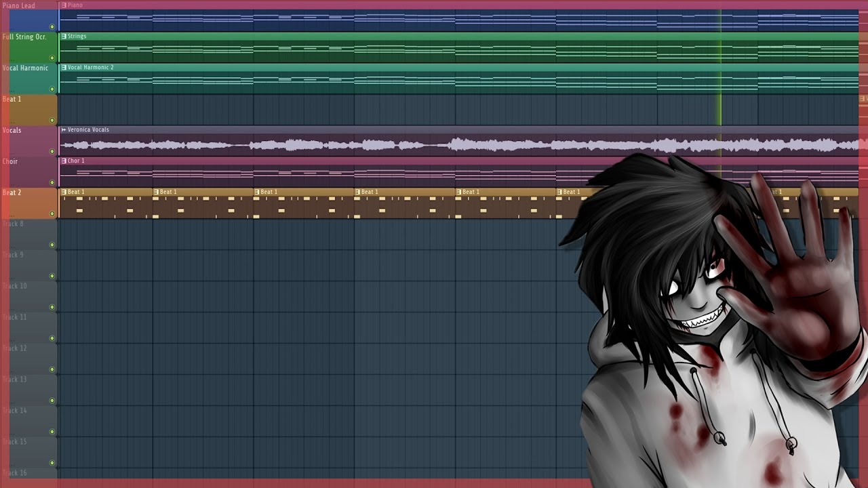Select the Beat 2 track header
Image resolution: width=868 pixels, height=488 pixels.
click(29, 203)
